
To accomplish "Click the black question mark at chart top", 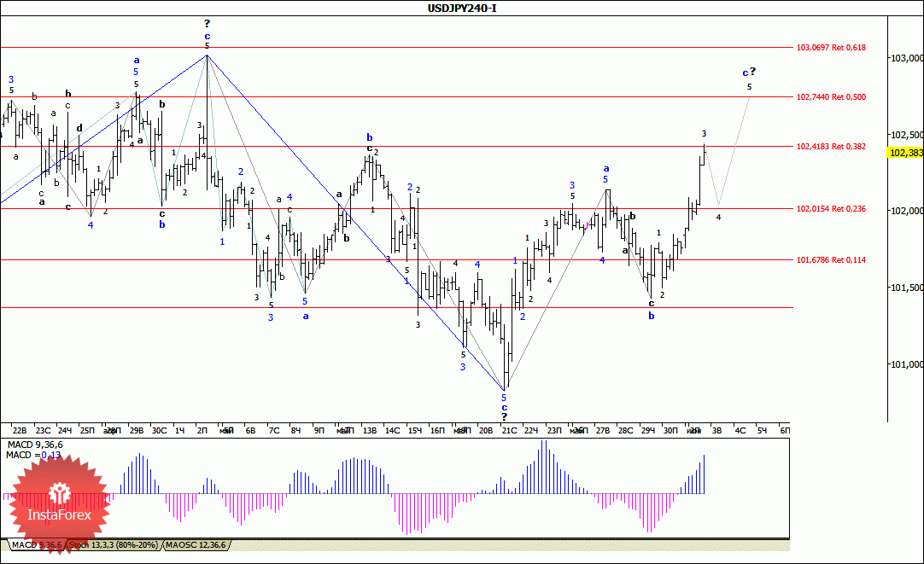I will tap(207, 24).
